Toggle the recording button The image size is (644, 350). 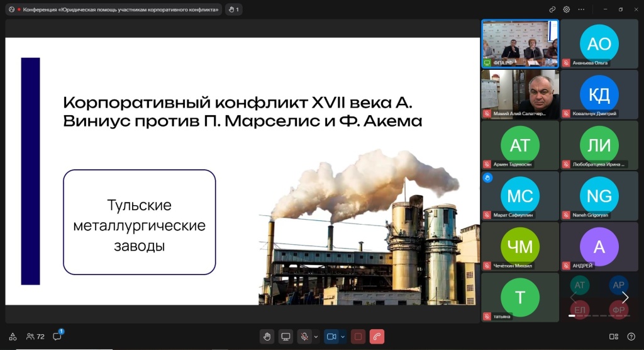(358, 337)
